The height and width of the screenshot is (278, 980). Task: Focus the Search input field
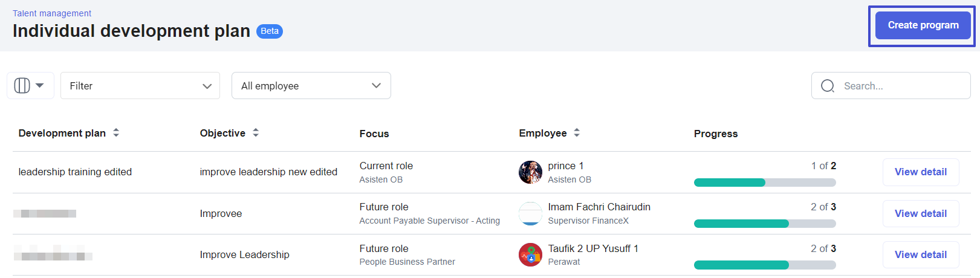(x=891, y=86)
